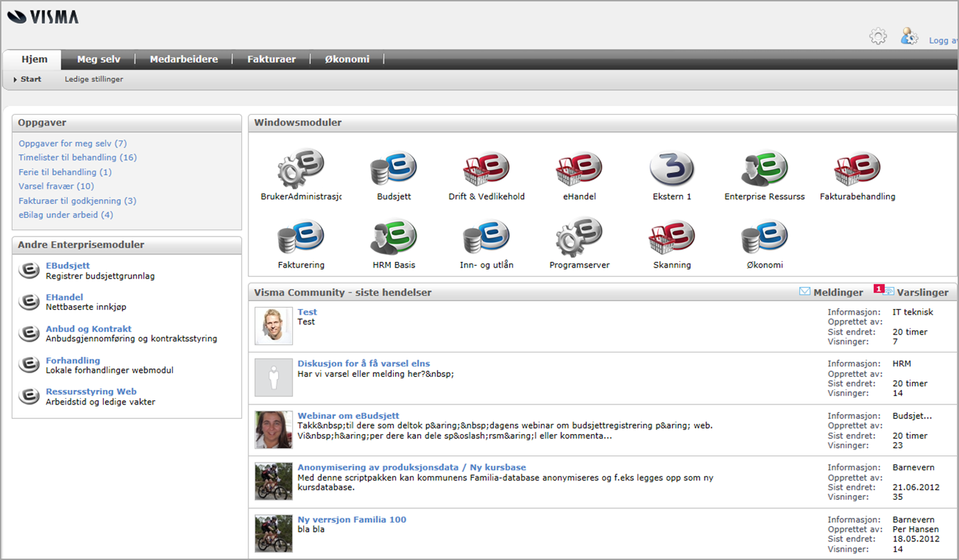Click the text Arbeidstid og ledige vakter
Screen dimensions: 959x560
click(x=100, y=402)
